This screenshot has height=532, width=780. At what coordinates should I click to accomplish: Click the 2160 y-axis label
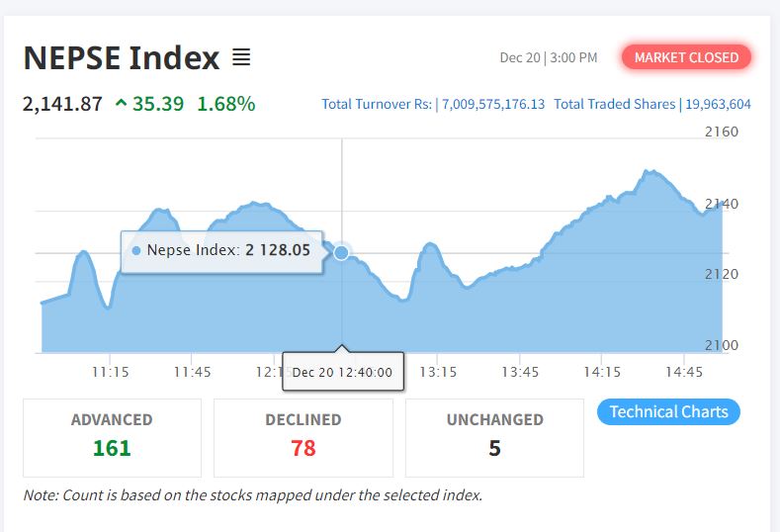(x=722, y=132)
